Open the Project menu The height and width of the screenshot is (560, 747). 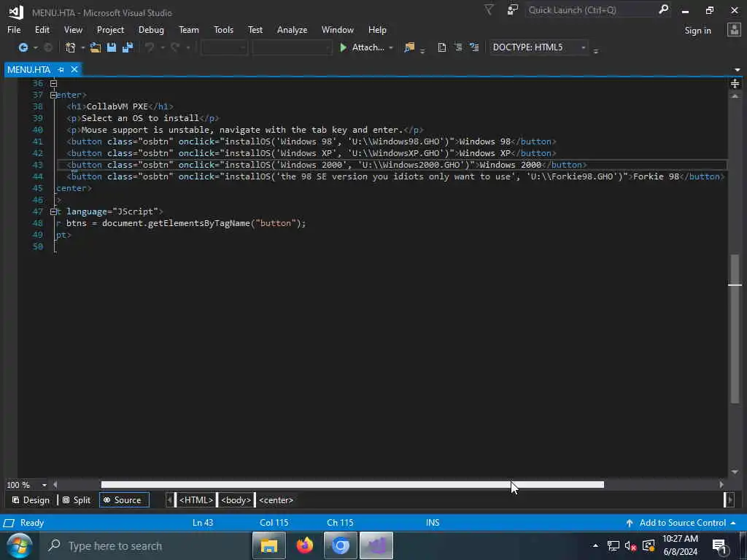[x=110, y=29]
